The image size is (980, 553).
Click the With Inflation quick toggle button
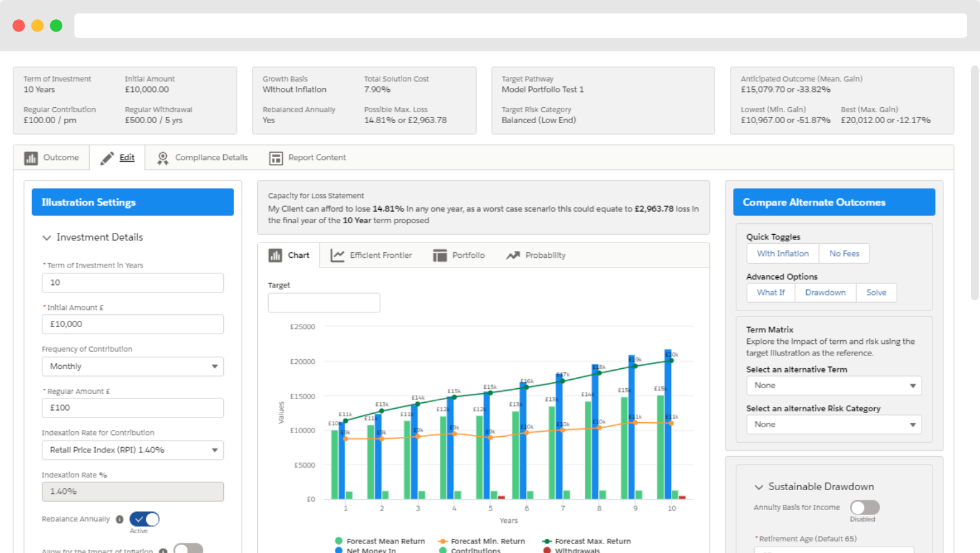point(782,253)
